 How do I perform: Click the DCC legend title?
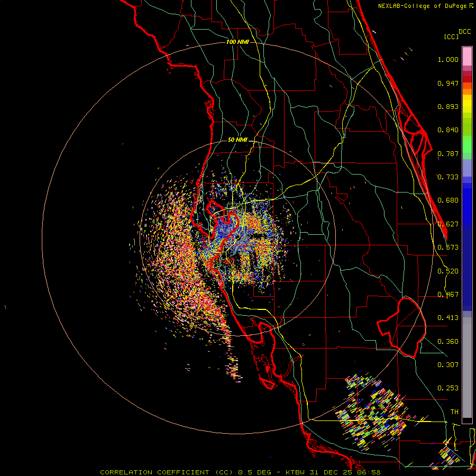pos(465,32)
